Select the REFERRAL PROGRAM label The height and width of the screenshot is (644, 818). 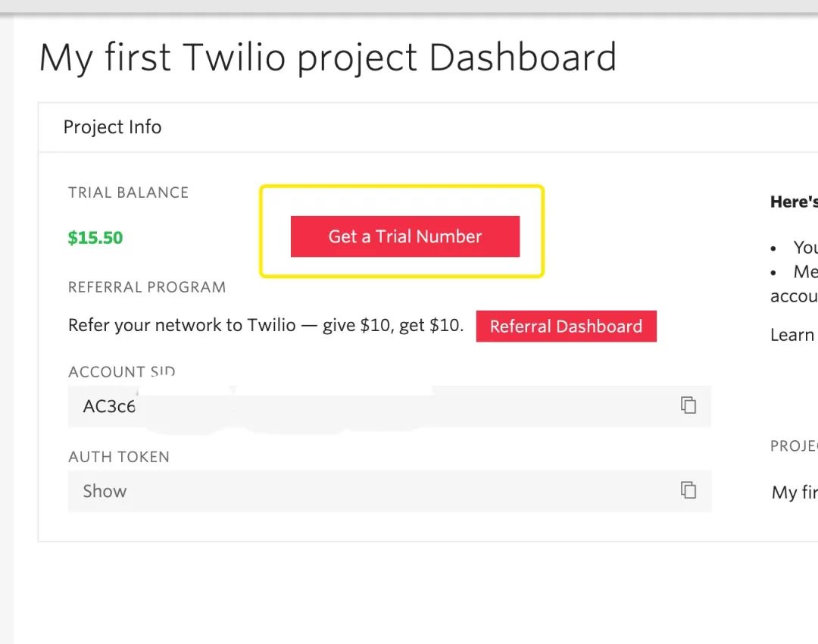pyautogui.click(x=147, y=287)
